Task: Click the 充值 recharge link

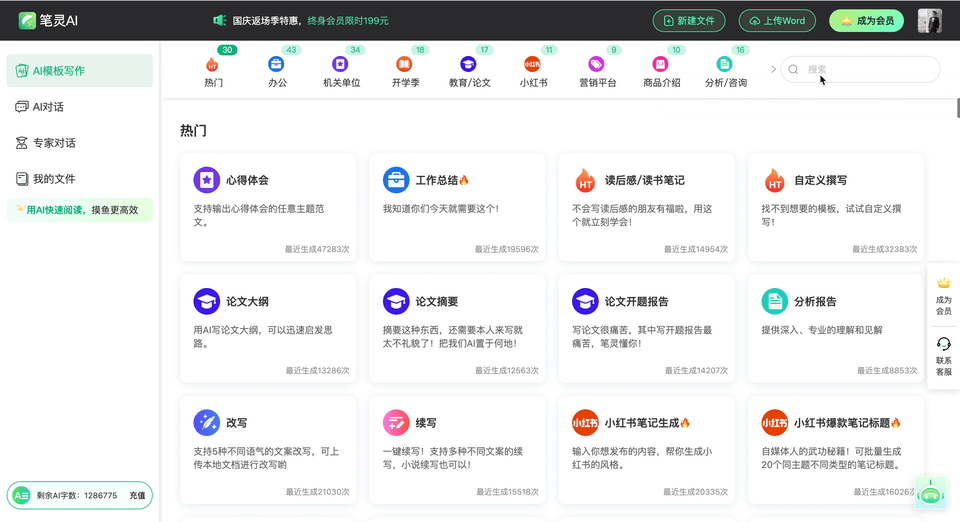Action: pos(137,495)
